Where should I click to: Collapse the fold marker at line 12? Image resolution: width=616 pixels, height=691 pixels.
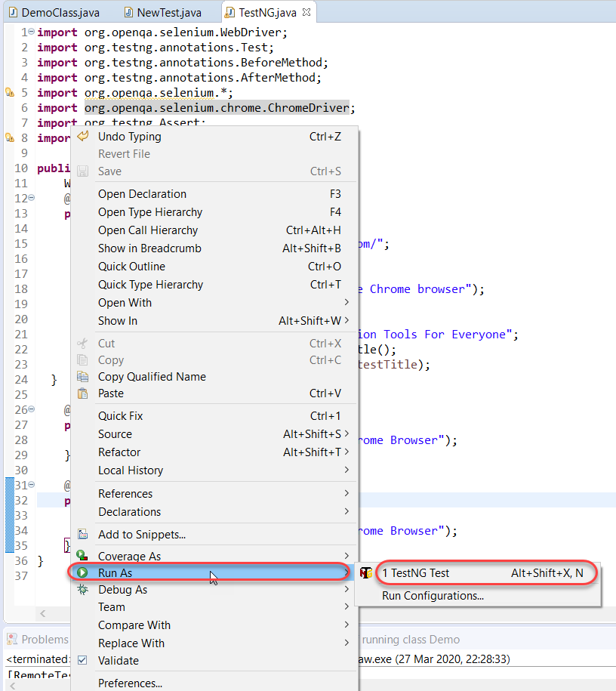tap(31, 198)
